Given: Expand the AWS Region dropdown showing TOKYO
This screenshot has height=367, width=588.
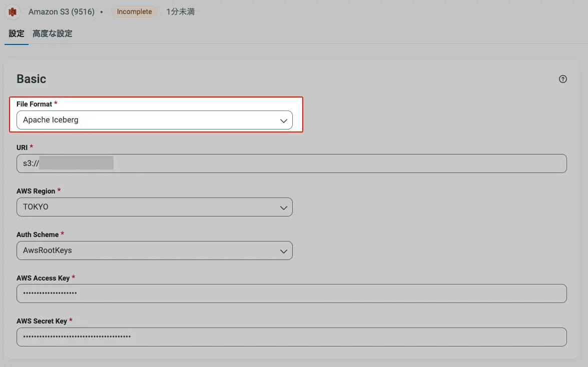Looking at the screenshot, I should [155, 207].
